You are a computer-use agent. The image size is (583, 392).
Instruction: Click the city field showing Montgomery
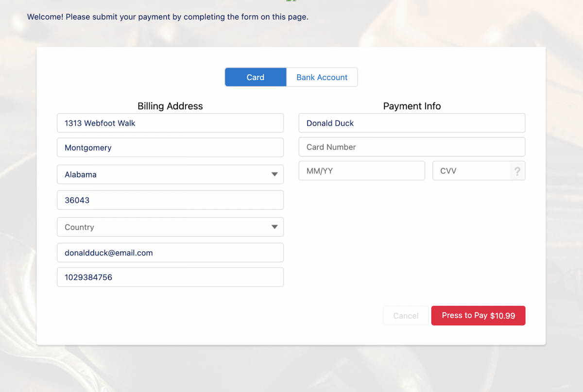[x=170, y=147]
